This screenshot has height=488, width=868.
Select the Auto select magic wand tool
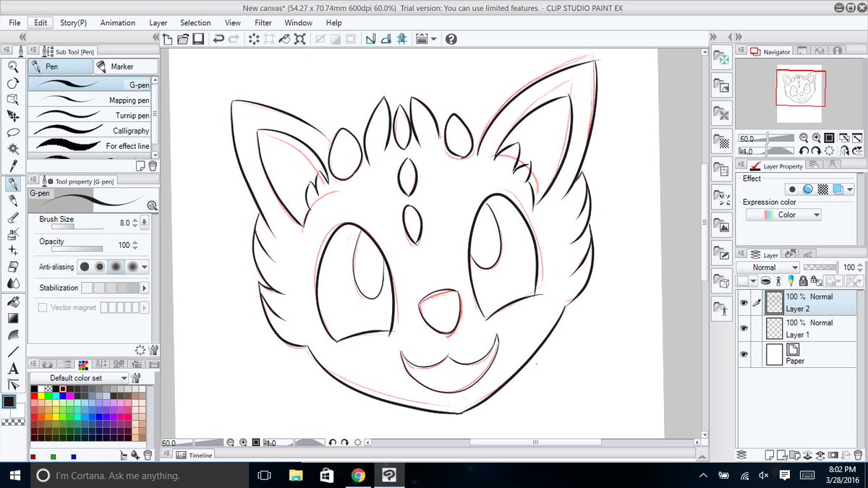point(12,149)
